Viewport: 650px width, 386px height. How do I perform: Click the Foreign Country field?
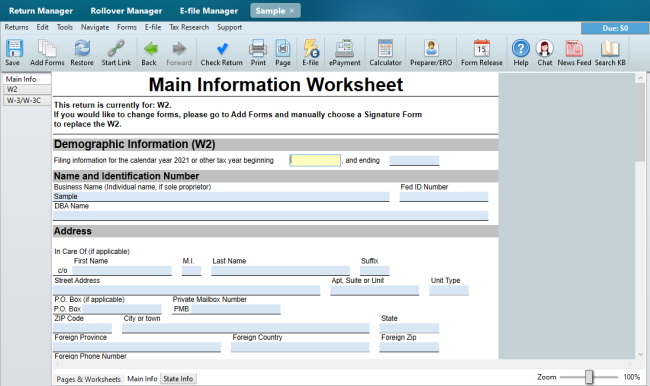click(x=300, y=347)
